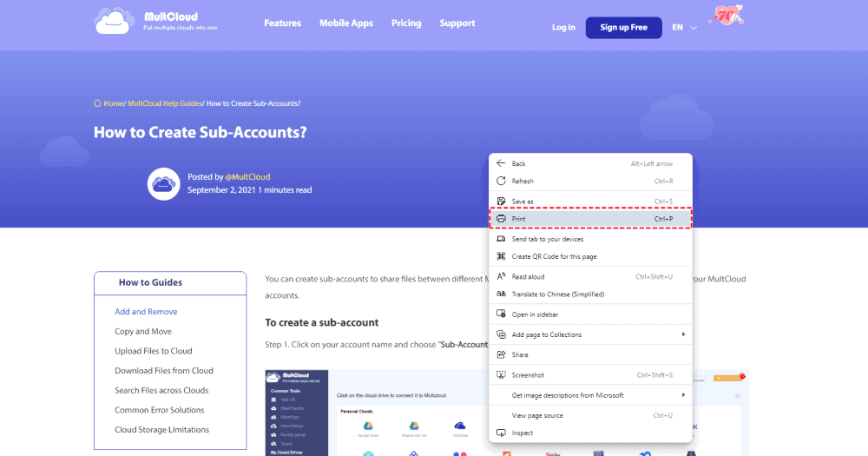
Task: Click the home icon in breadcrumb
Action: (97, 103)
